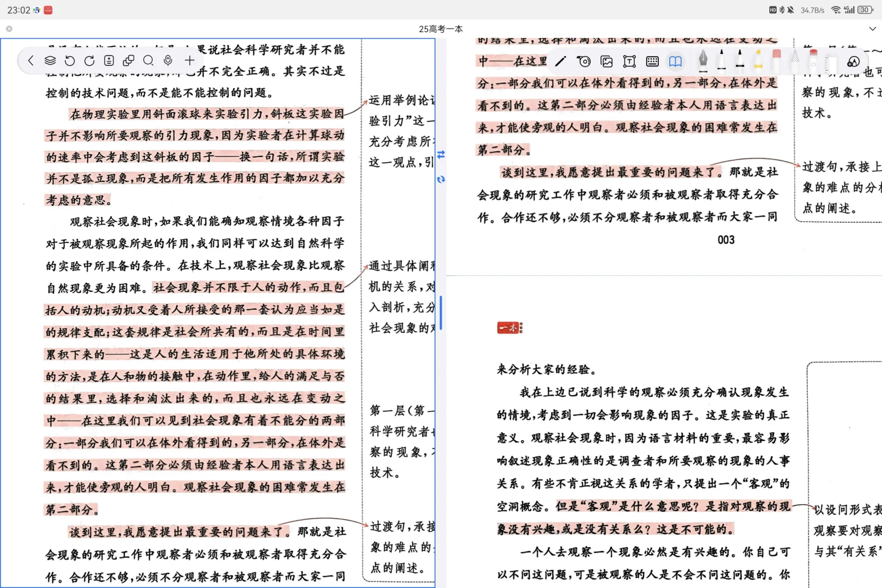Sync panes with the blue refresh icon
The width and height of the screenshot is (882, 588).
pos(441,179)
